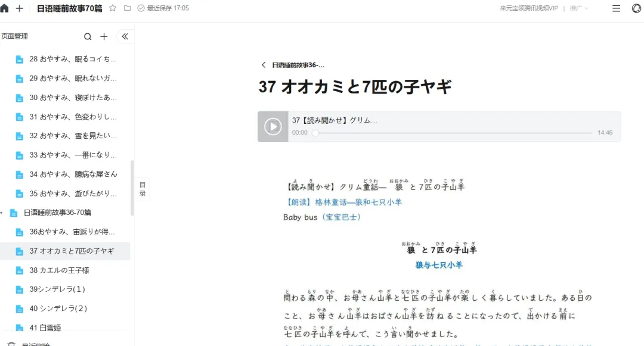Click page icon next to 40 シンデレラ(2)
The height and width of the screenshot is (346, 644).
pyautogui.click(x=19, y=308)
